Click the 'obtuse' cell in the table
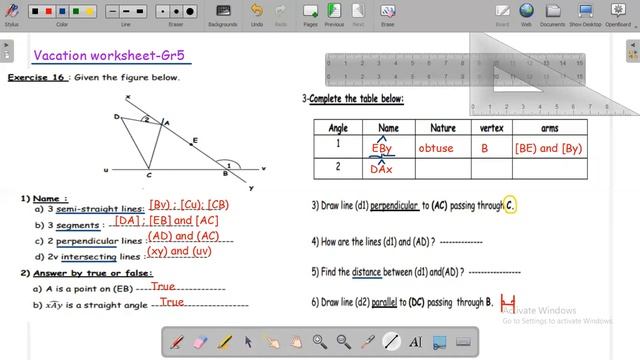 tap(436, 148)
